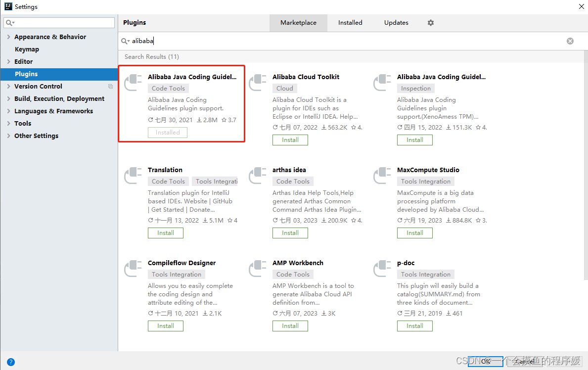The width and height of the screenshot is (588, 370).
Task: Install the Translation plugin
Action: point(165,233)
